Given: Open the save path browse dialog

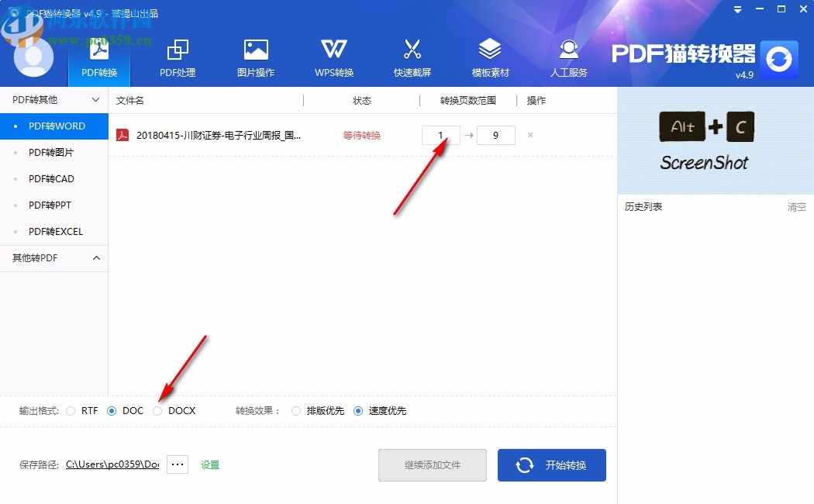Looking at the screenshot, I should click(x=177, y=464).
